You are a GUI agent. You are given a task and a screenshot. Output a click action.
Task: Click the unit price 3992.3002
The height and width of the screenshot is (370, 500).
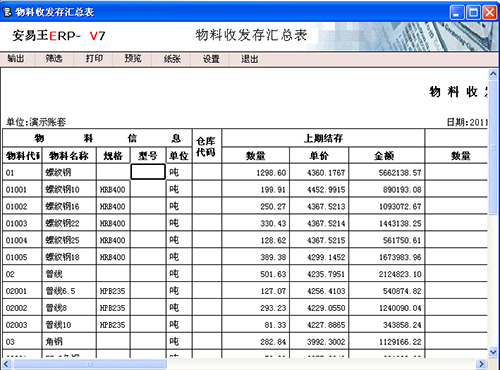point(326,342)
